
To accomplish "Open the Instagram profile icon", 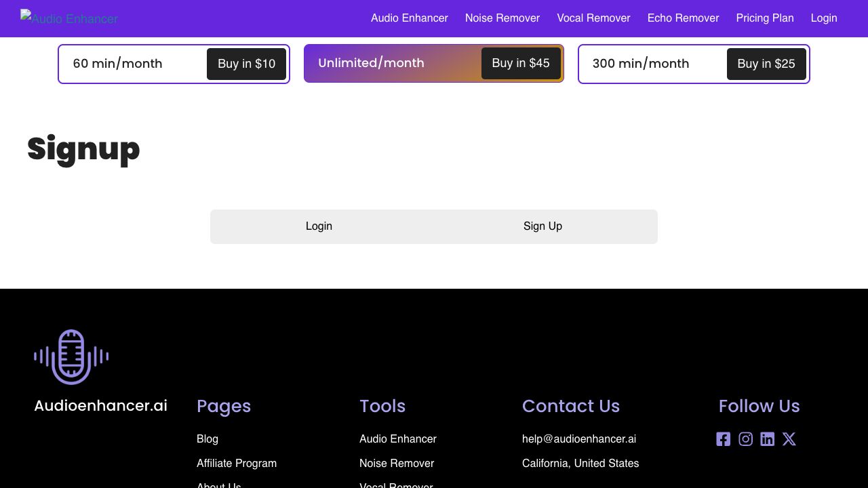I will pyautogui.click(x=745, y=439).
